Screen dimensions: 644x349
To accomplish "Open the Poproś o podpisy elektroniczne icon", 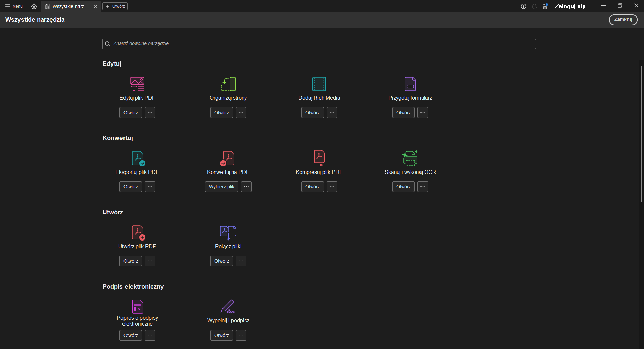I will pyautogui.click(x=137, y=306).
